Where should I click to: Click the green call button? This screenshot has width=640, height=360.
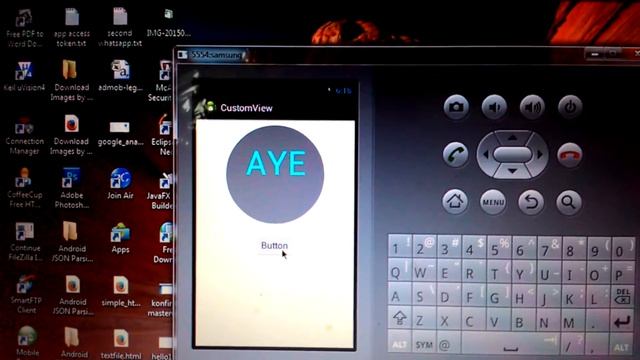456,155
